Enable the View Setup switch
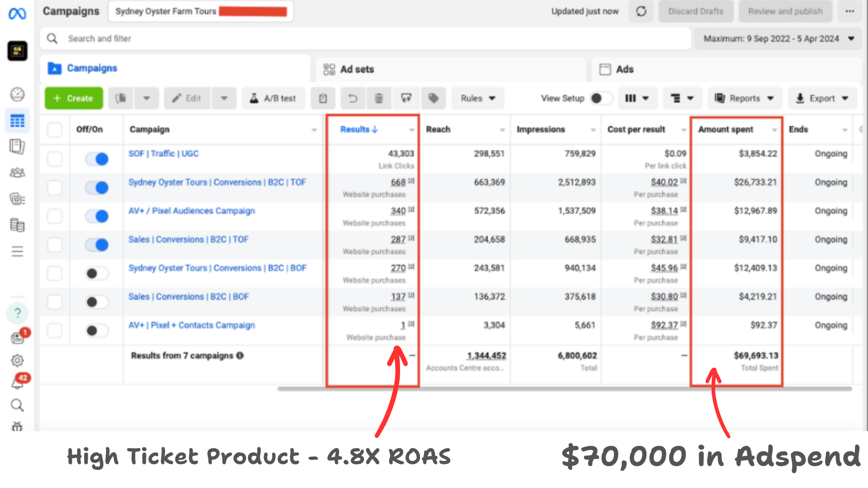Viewport: 868px width, 488px height. click(x=601, y=98)
